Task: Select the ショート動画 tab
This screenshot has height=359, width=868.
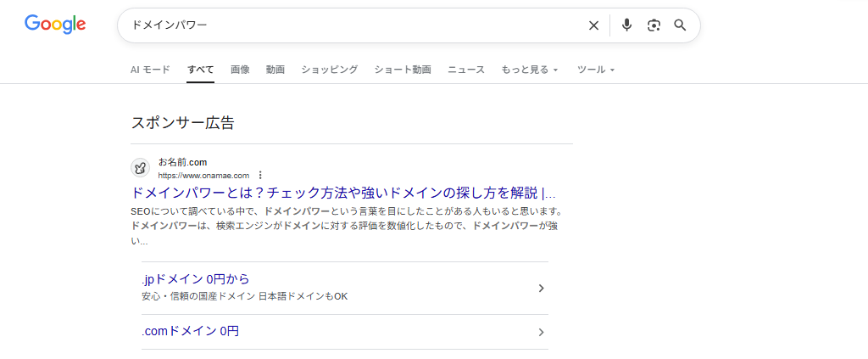Action: click(x=403, y=70)
